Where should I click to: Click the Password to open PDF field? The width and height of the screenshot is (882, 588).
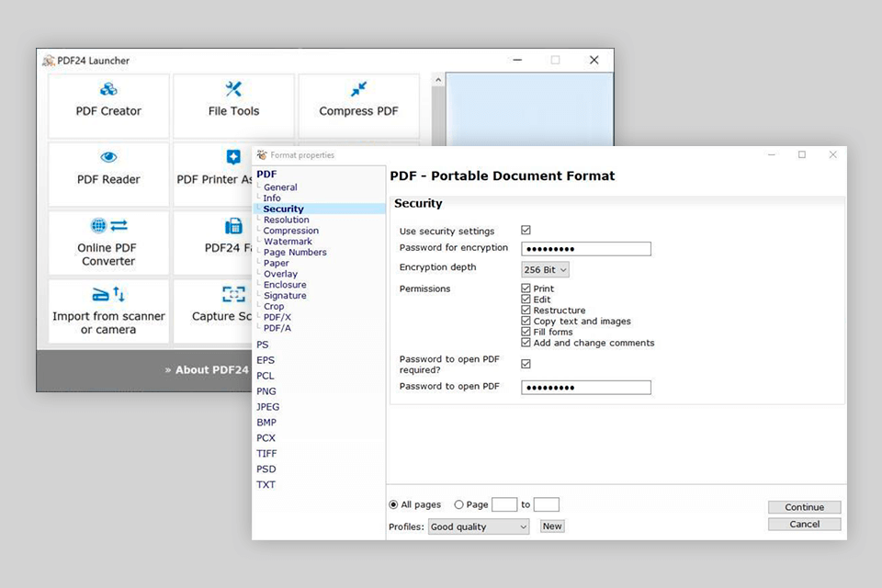(x=586, y=387)
